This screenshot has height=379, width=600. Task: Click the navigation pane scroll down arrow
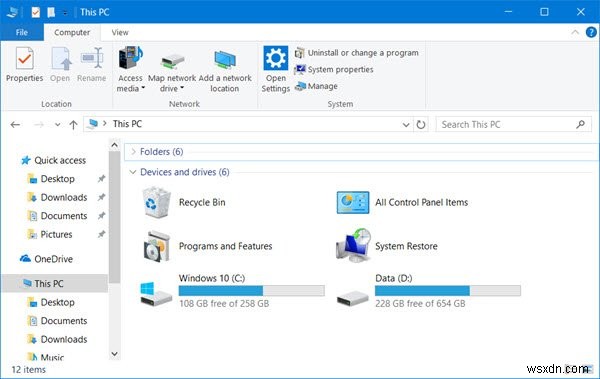(x=114, y=354)
